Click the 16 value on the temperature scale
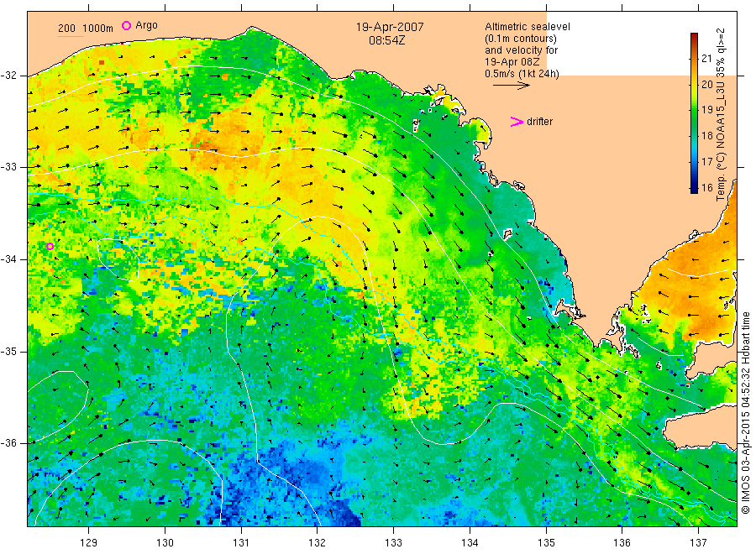This screenshot has height=554, width=756. pyautogui.click(x=706, y=188)
